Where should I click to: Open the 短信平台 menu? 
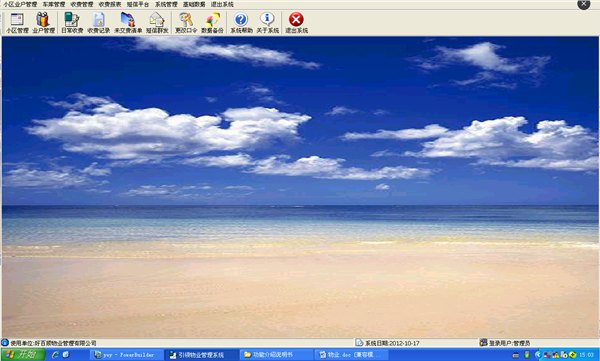click(x=138, y=4)
